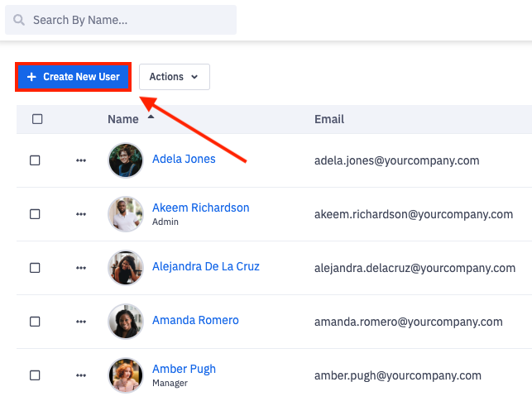Expand the Actions dropdown

pos(174,77)
